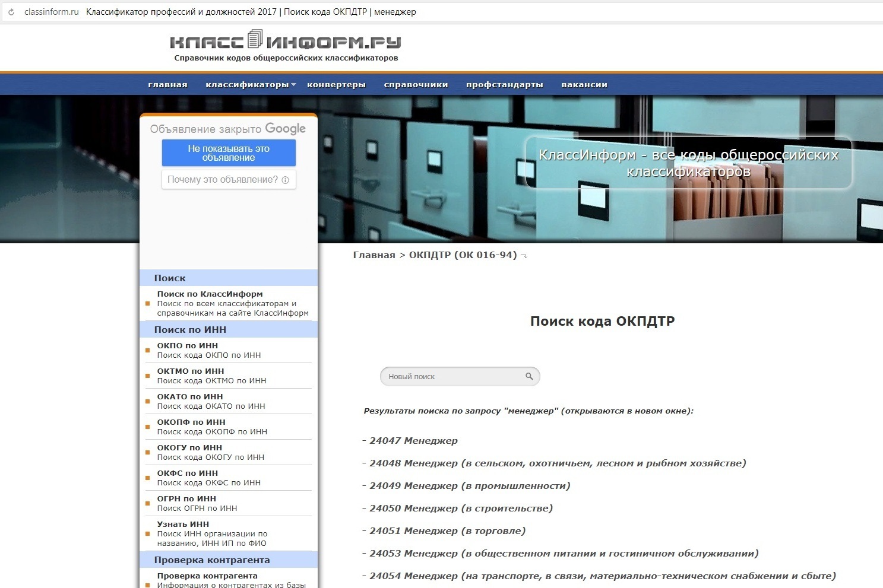Open result '24049 Менеджер (в промышленности)'
883x588 pixels.
click(470, 486)
